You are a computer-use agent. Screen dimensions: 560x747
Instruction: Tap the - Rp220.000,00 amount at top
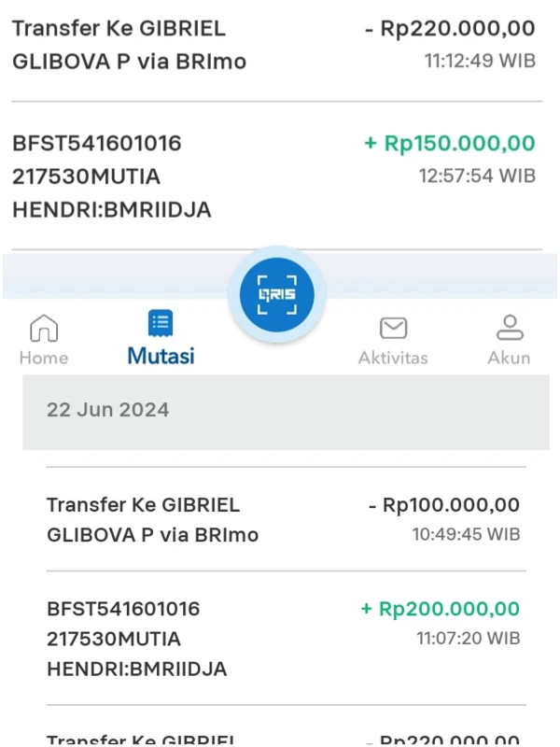(x=449, y=29)
